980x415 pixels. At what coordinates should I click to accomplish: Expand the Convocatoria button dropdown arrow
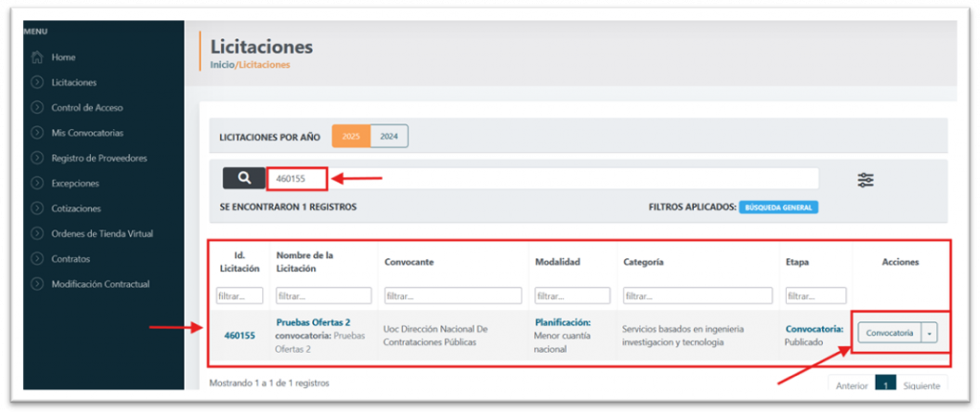click(x=929, y=333)
